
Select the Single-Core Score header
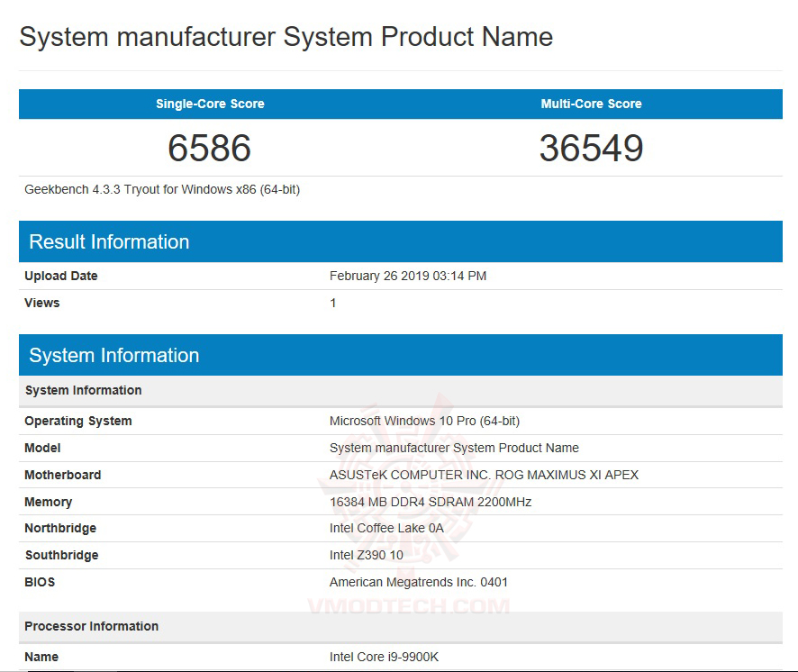pos(210,104)
